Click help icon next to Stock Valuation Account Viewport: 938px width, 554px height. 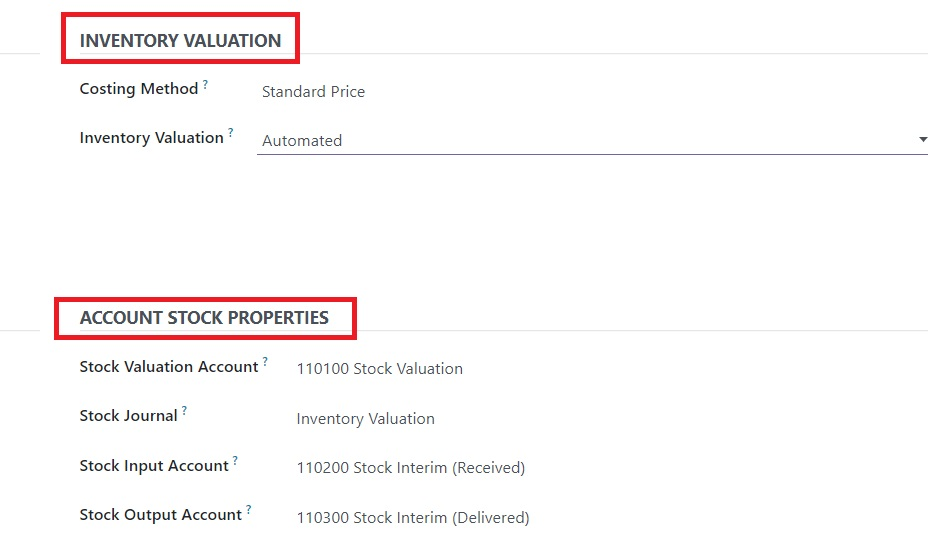coord(265,361)
